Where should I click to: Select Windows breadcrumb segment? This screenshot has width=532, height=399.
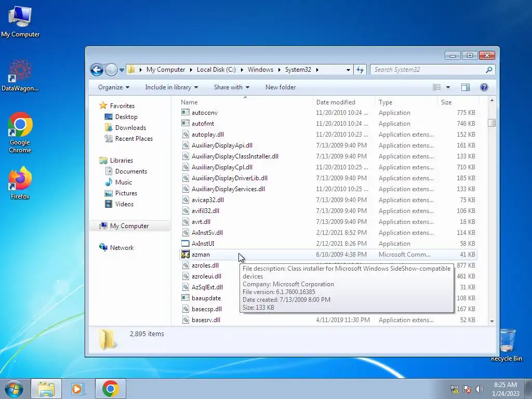(x=260, y=70)
